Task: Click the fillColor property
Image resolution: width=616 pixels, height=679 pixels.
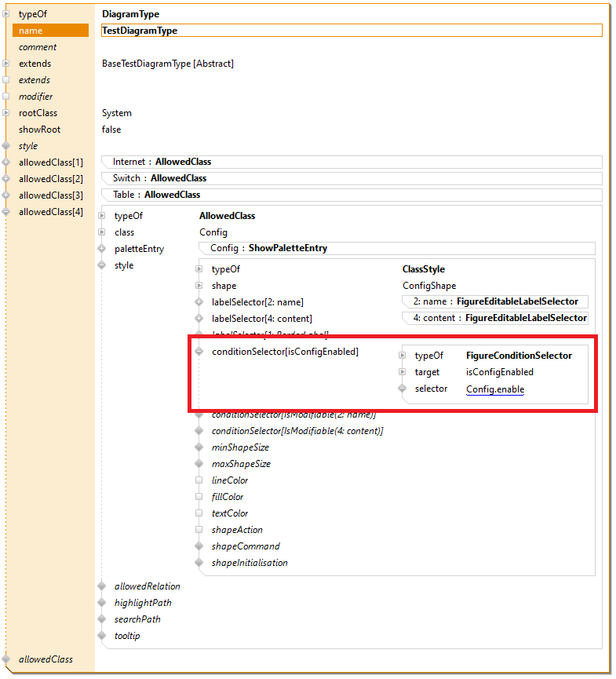Action: click(228, 497)
